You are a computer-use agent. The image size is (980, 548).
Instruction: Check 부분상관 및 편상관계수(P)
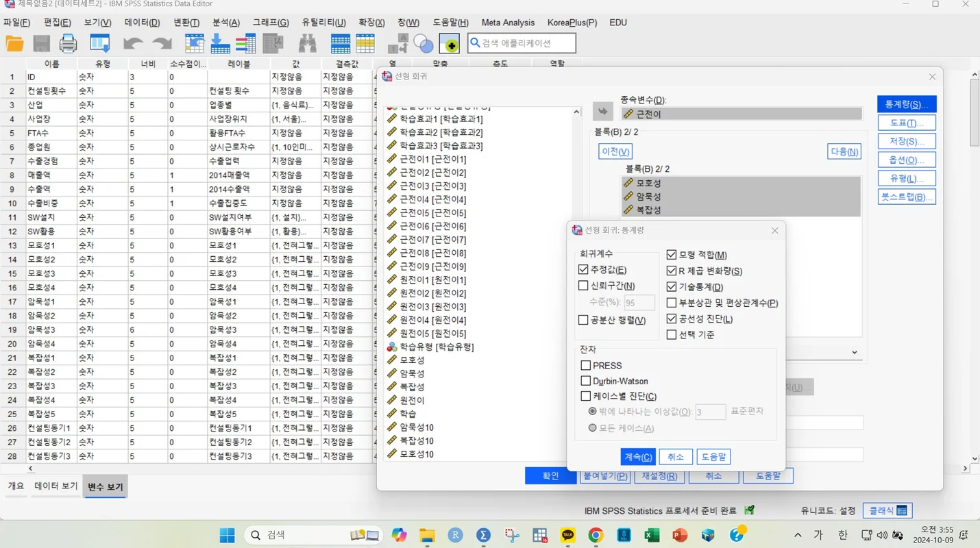(672, 303)
